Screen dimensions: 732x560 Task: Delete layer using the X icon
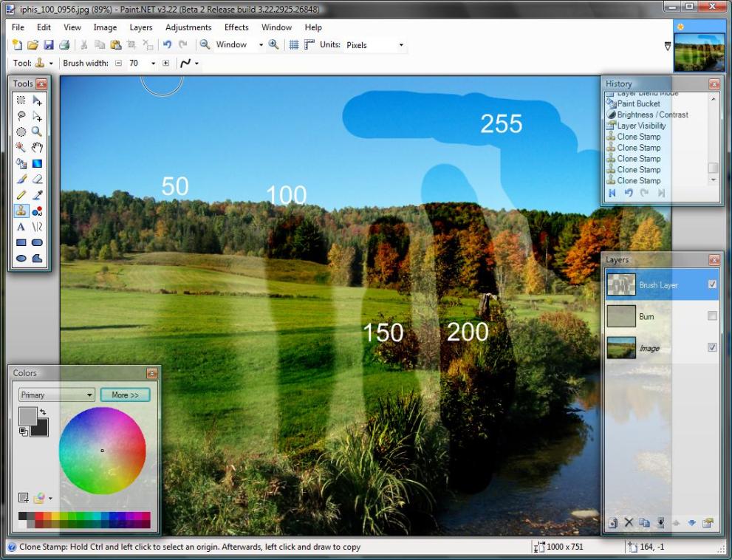pos(629,523)
